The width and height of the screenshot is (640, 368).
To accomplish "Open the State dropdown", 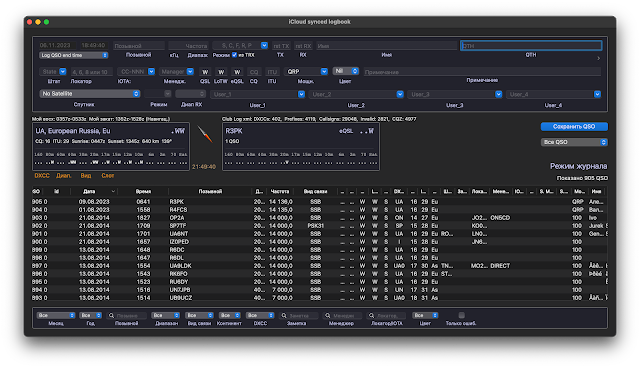I will [x=62, y=71].
